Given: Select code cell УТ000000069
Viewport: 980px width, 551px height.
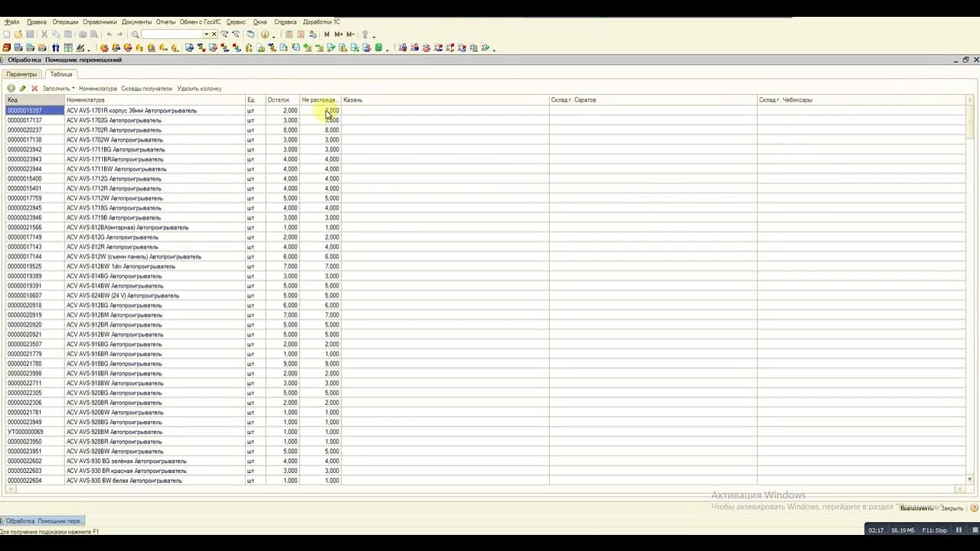Looking at the screenshot, I should 35,432.
